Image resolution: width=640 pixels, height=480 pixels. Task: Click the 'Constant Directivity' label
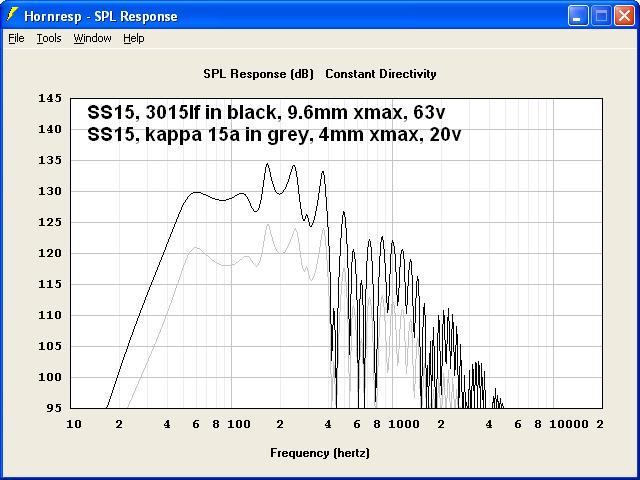(x=381, y=74)
